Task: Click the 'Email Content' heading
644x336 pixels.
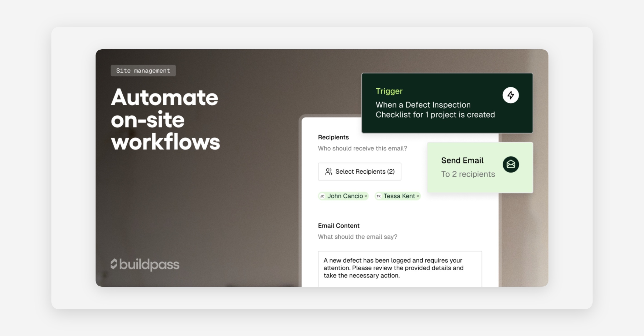Action: pyautogui.click(x=339, y=226)
